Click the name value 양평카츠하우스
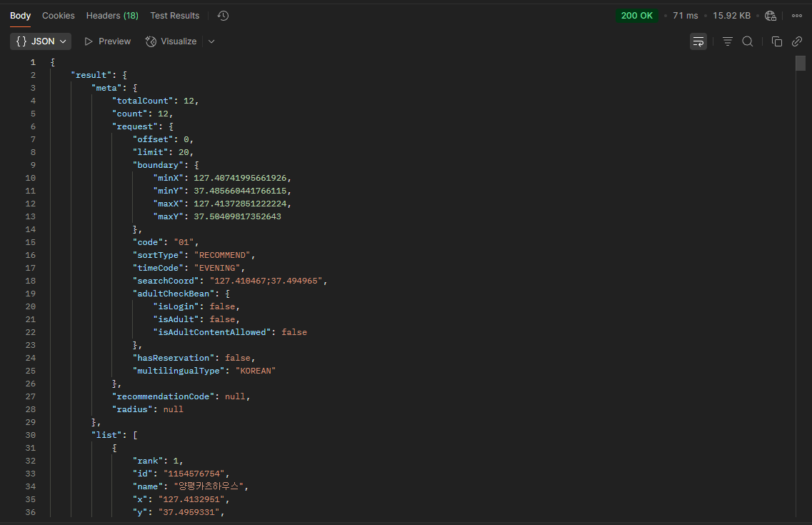This screenshot has width=812, height=525. pos(209,486)
